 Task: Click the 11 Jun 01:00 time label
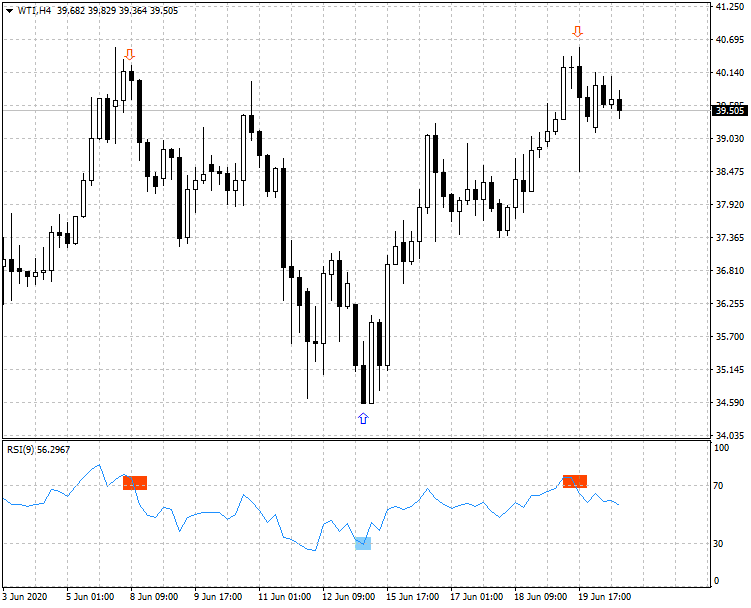(284, 597)
